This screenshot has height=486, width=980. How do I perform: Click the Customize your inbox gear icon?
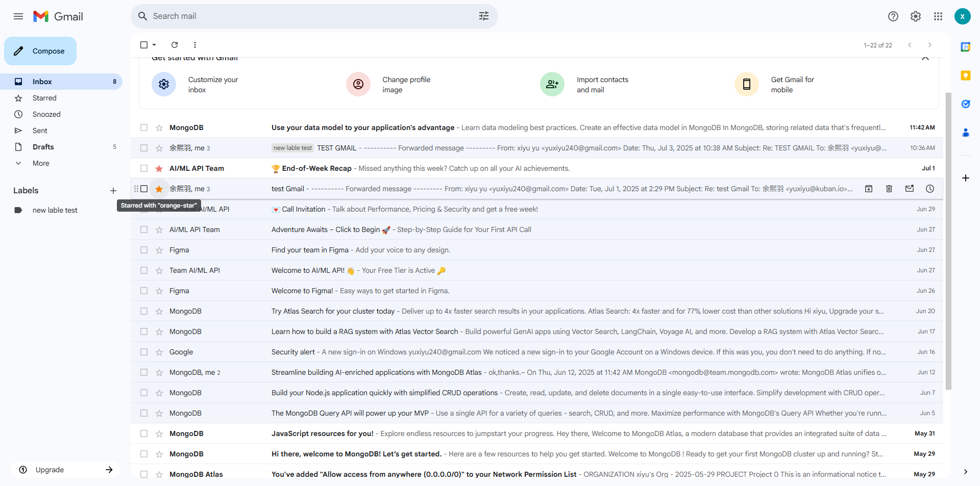tap(164, 84)
